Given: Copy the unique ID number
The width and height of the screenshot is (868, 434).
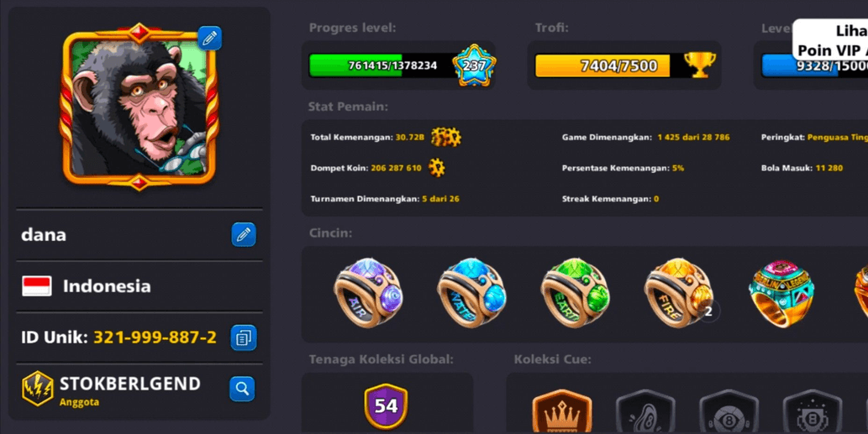Looking at the screenshot, I should pyautogui.click(x=244, y=337).
